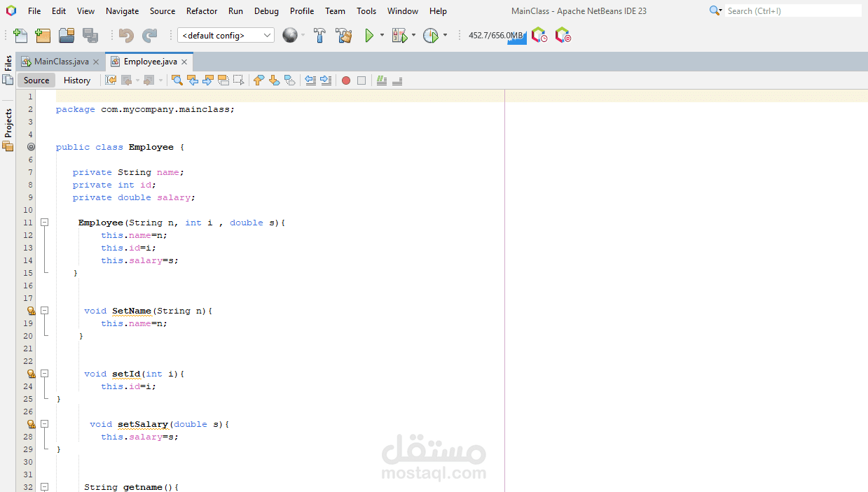
Task: Click the Next Bookmark icon
Action: [274, 80]
